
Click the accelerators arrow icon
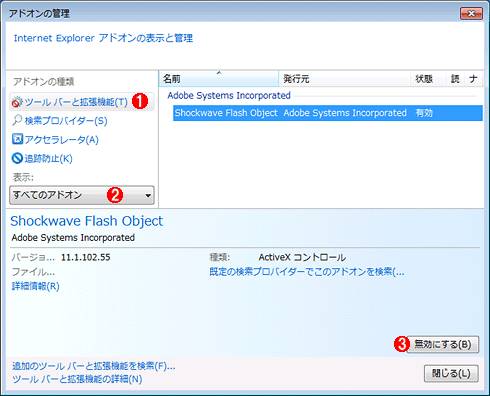[x=17, y=139]
